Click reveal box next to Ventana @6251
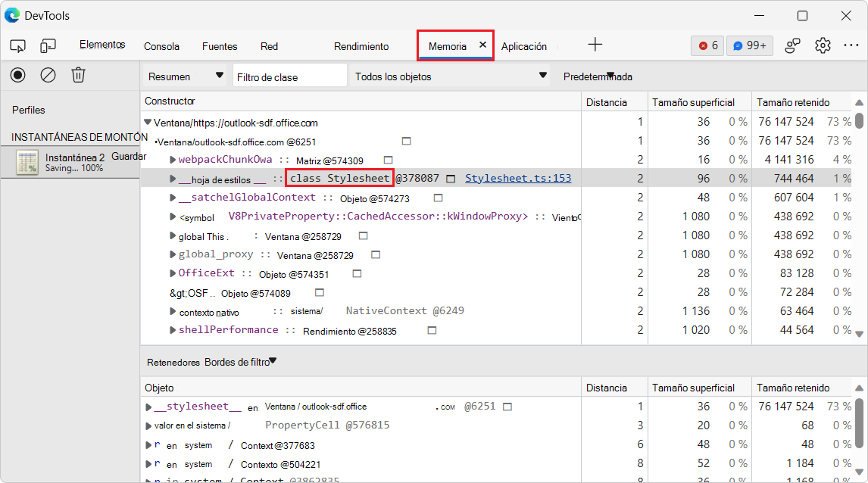This screenshot has width=868, height=483. click(406, 141)
